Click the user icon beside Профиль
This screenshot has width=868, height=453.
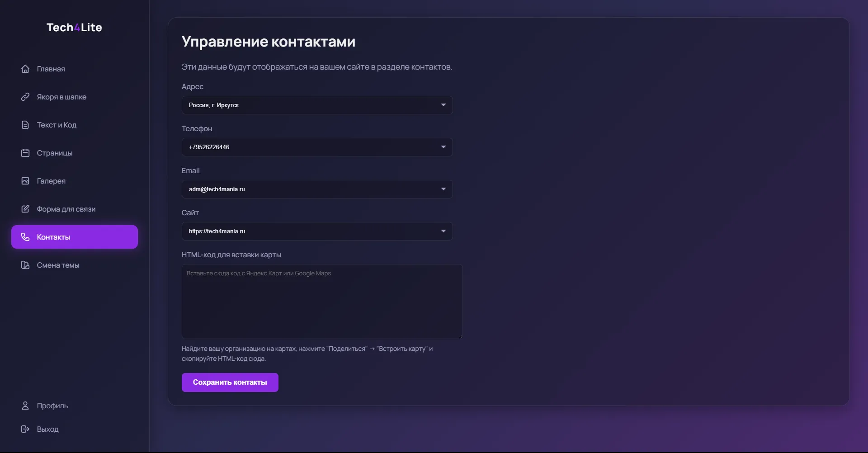[25, 406]
